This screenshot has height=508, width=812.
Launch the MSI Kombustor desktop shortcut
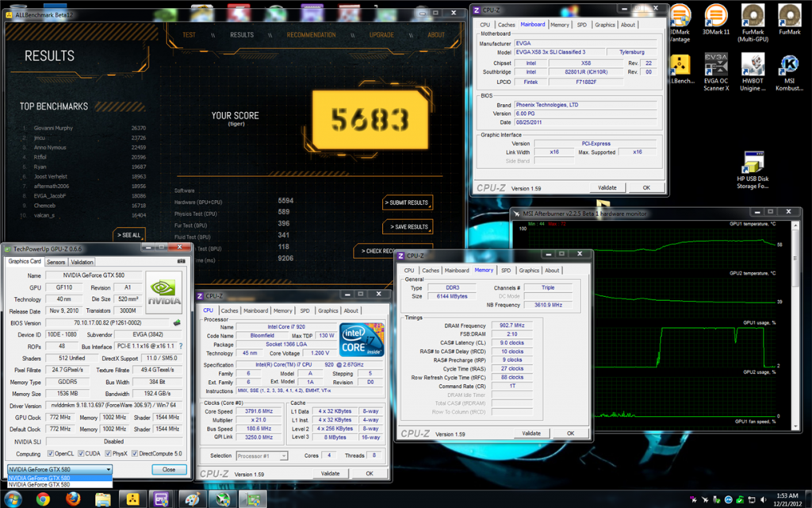pyautogui.click(x=789, y=71)
